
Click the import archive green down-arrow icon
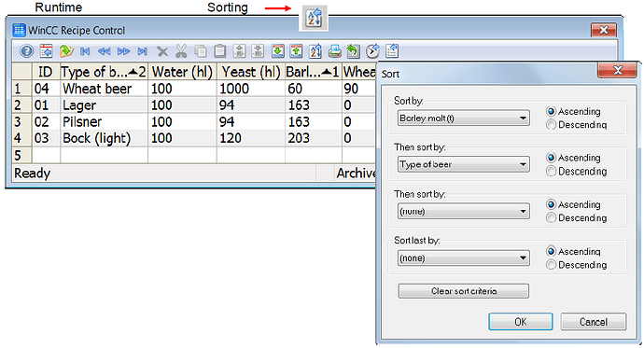point(277,51)
